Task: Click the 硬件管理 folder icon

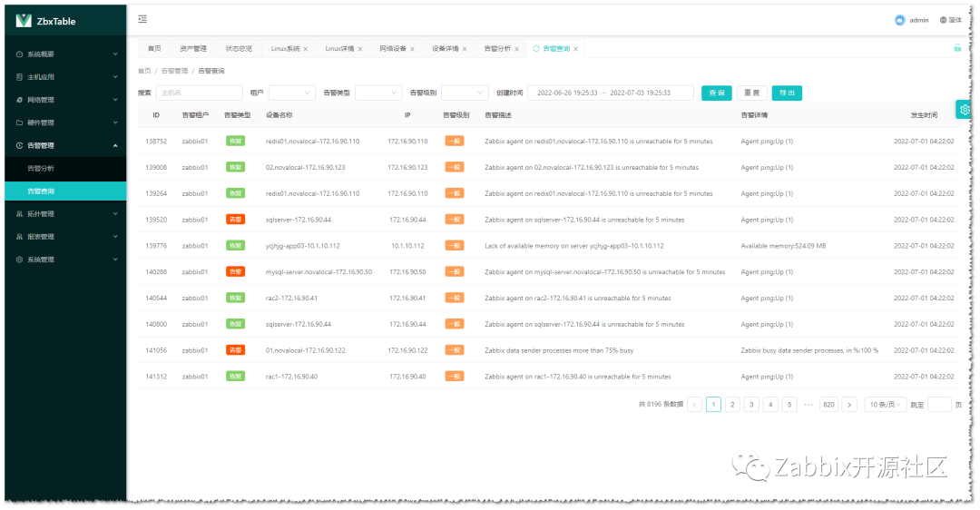Action: point(19,123)
